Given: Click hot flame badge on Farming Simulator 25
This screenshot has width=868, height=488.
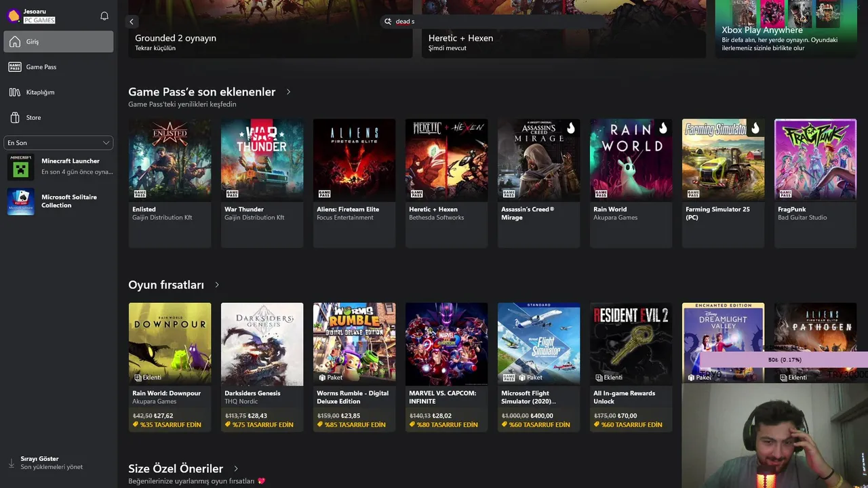Looking at the screenshot, I should pyautogui.click(x=755, y=128).
